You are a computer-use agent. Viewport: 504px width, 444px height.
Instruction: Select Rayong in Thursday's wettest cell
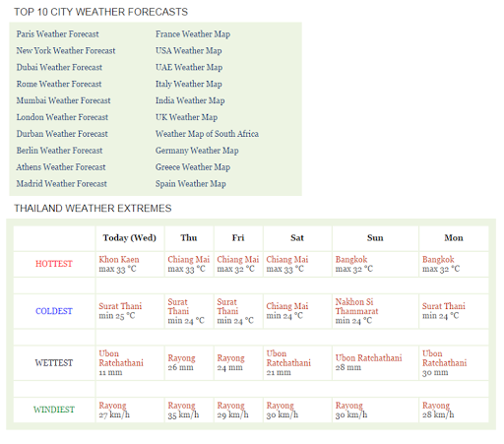[181, 358]
